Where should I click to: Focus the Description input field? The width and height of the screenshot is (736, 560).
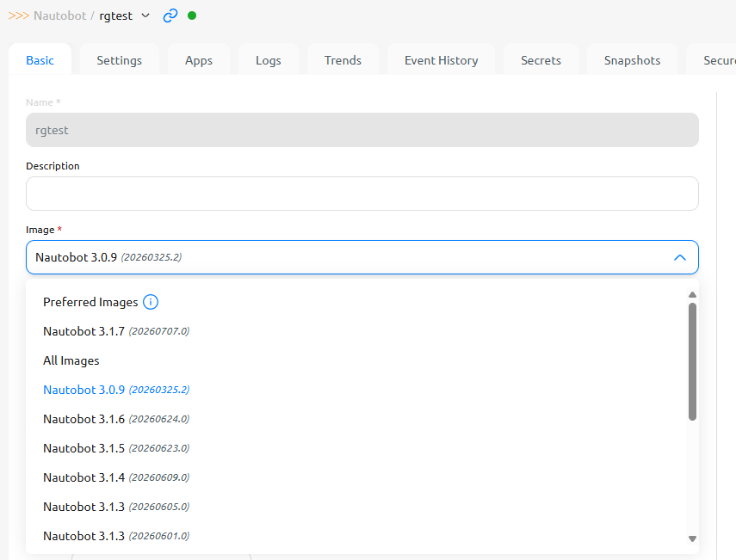[362, 194]
